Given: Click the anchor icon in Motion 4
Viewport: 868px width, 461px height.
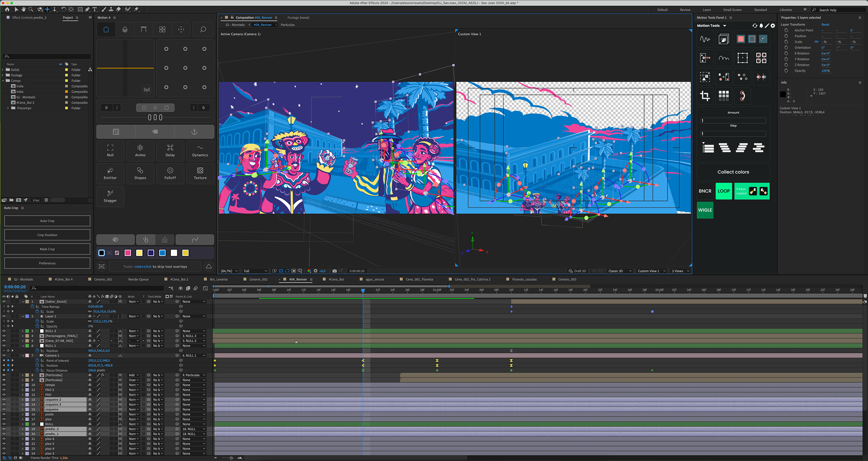Looking at the screenshot, I should tap(194, 132).
